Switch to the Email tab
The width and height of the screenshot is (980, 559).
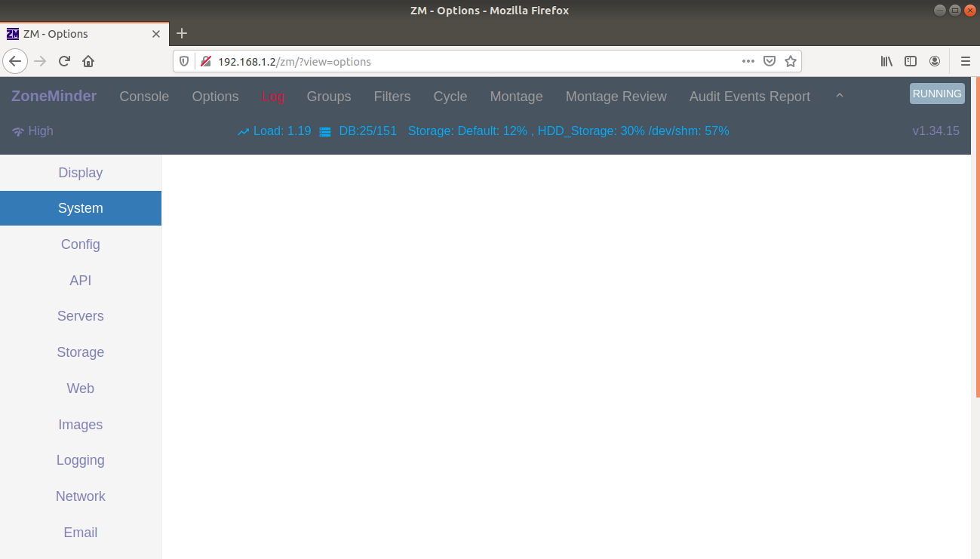[x=81, y=533]
